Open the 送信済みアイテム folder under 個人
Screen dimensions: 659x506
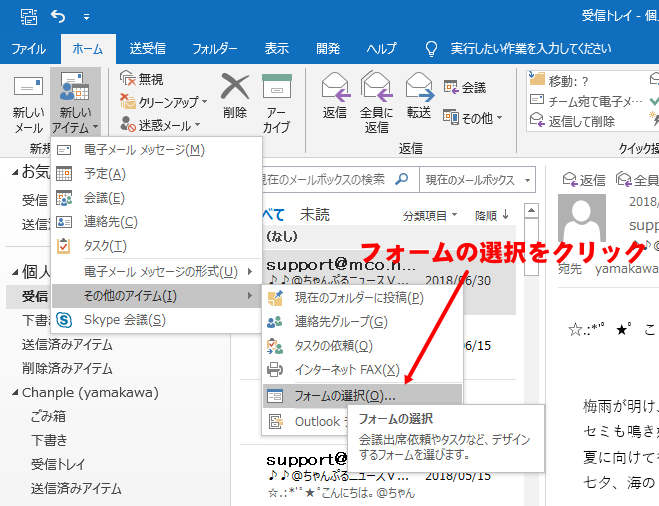point(67,345)
